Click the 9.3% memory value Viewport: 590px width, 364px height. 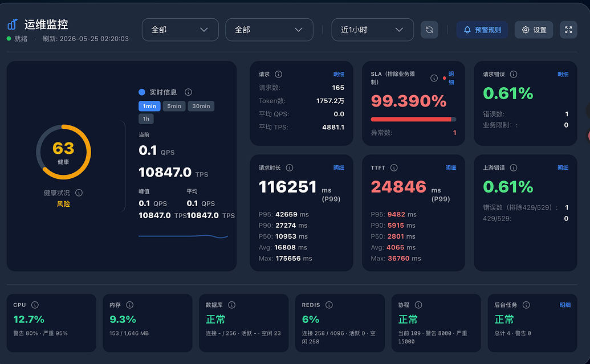(123, 320)
